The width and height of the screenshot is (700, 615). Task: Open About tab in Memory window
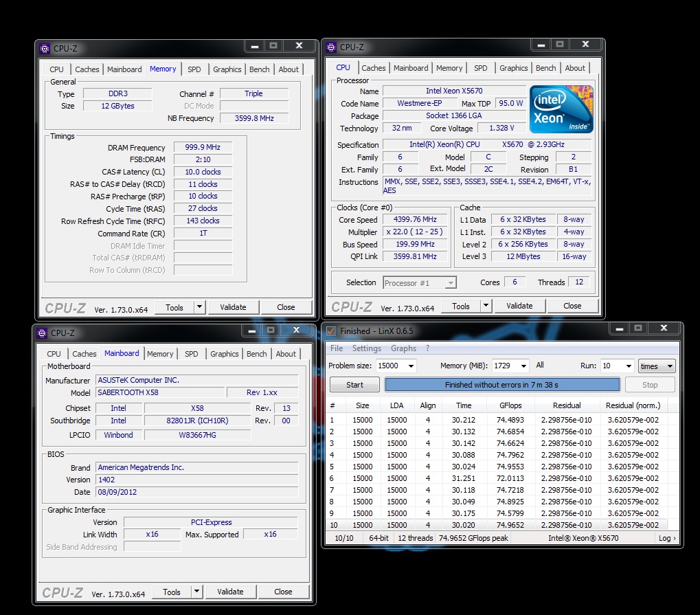coord(289,69)
